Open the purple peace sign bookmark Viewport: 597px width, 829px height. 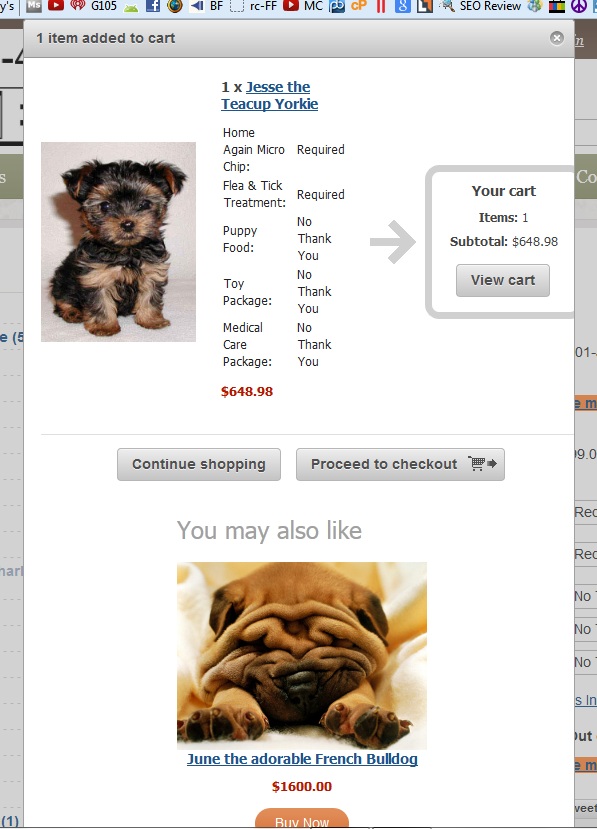(579, 6)
